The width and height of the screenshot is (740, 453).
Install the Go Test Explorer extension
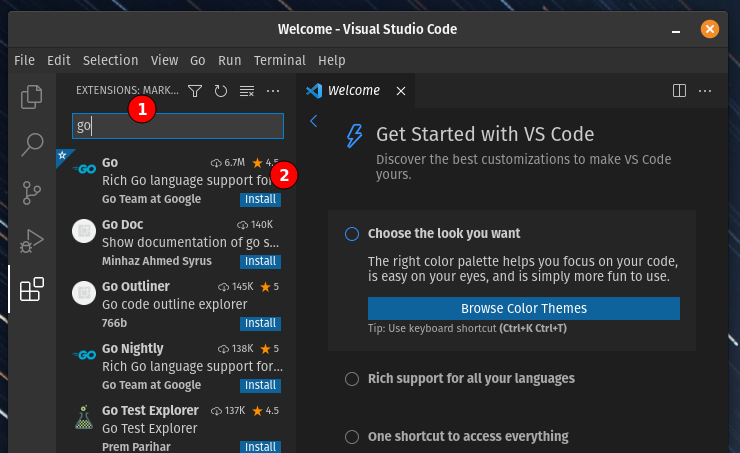(x=260, y=446)
